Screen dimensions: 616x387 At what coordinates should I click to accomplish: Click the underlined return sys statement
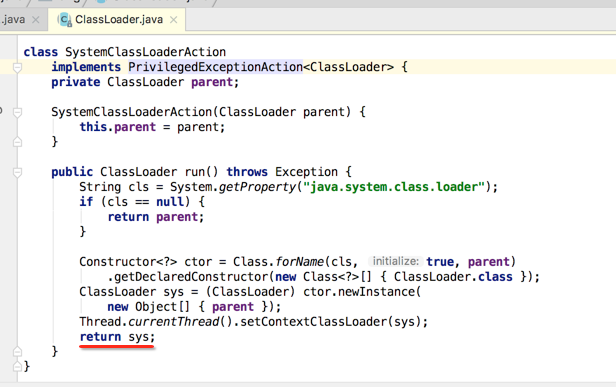117,337
